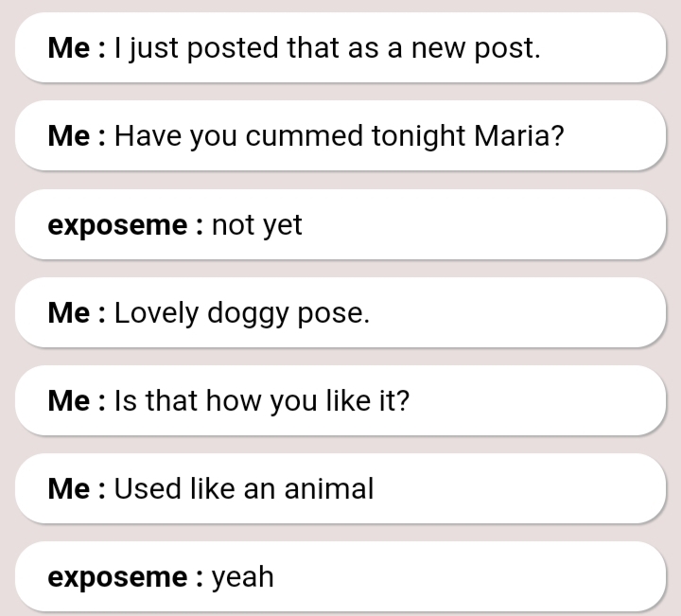
Task: Select the message asking Maria about tonight
Action: coord(340,136)
